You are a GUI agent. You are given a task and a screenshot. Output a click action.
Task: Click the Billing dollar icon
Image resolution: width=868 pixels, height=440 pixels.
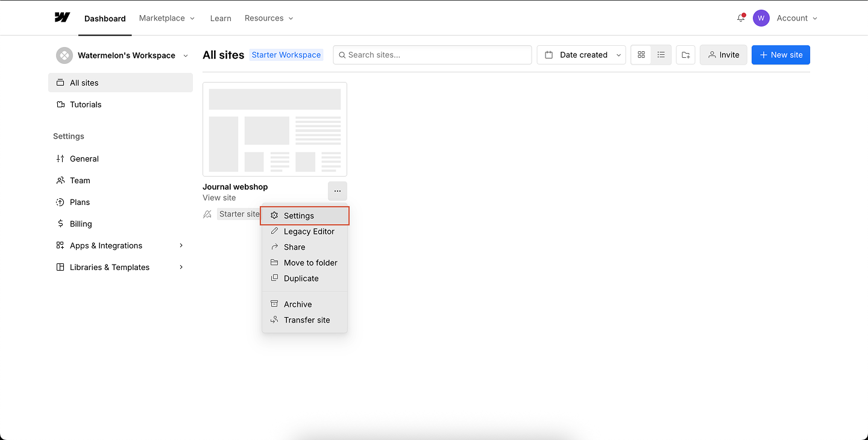(60, 224)
